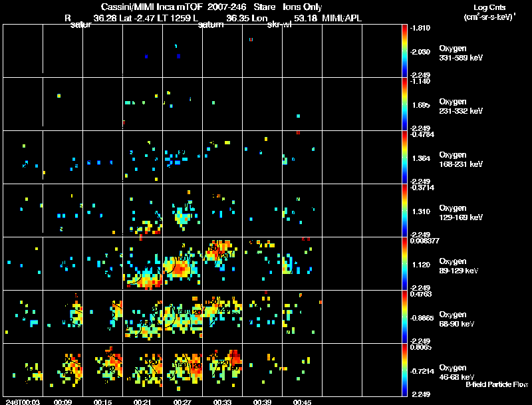This screenshot has height=405, width=532.
Task: Select the 168-231 keV image panel at 00:27
Action: point(182,158)
